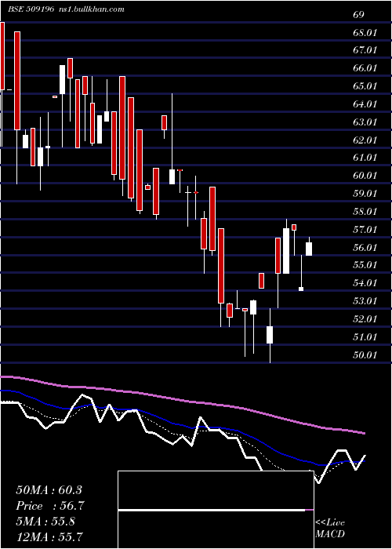
Task: Click the 68.01 price axis label
Action: point(365,33)
